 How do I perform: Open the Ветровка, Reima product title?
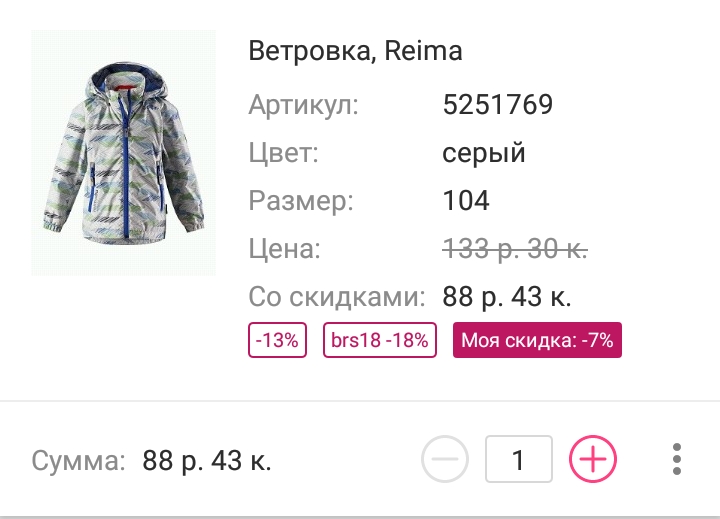pyautogui.click(x=355, y=52)
